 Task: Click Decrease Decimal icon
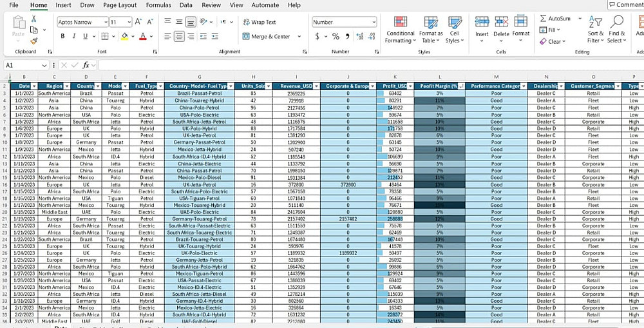(372, 36)
